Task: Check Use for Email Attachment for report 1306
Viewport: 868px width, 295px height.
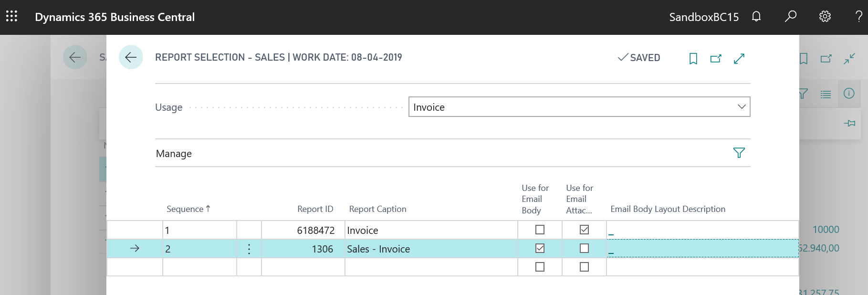Action: coord(584,248)
